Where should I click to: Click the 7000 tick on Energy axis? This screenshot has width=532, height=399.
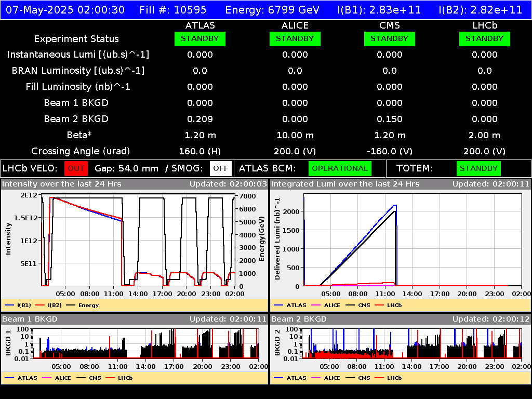click(248, 196)
